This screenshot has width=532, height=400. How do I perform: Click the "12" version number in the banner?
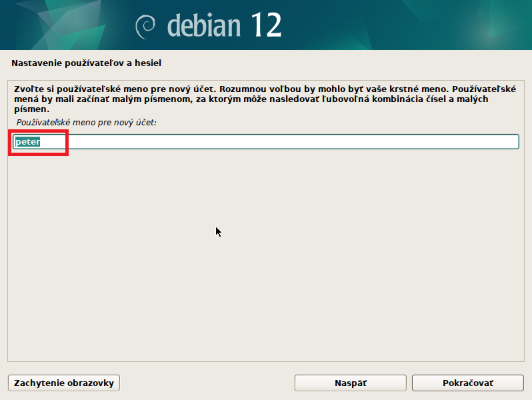tap(266, 25)
